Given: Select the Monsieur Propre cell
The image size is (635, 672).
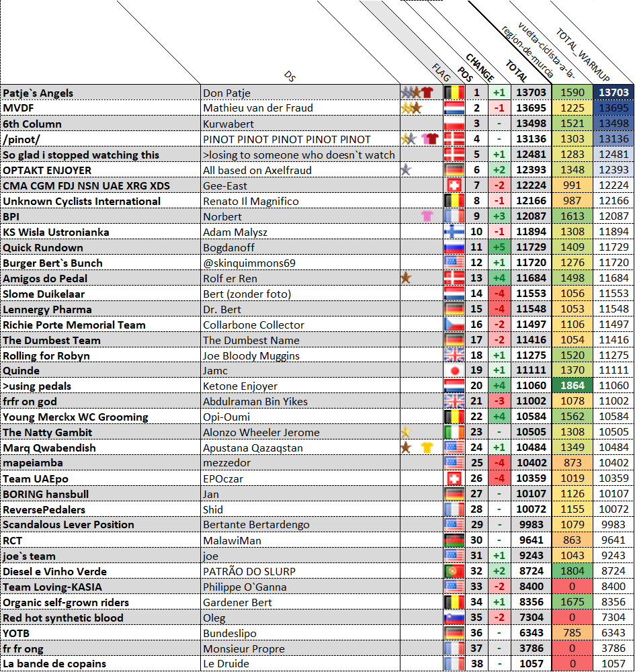Looking at the screenshot, I should [300, 648].
